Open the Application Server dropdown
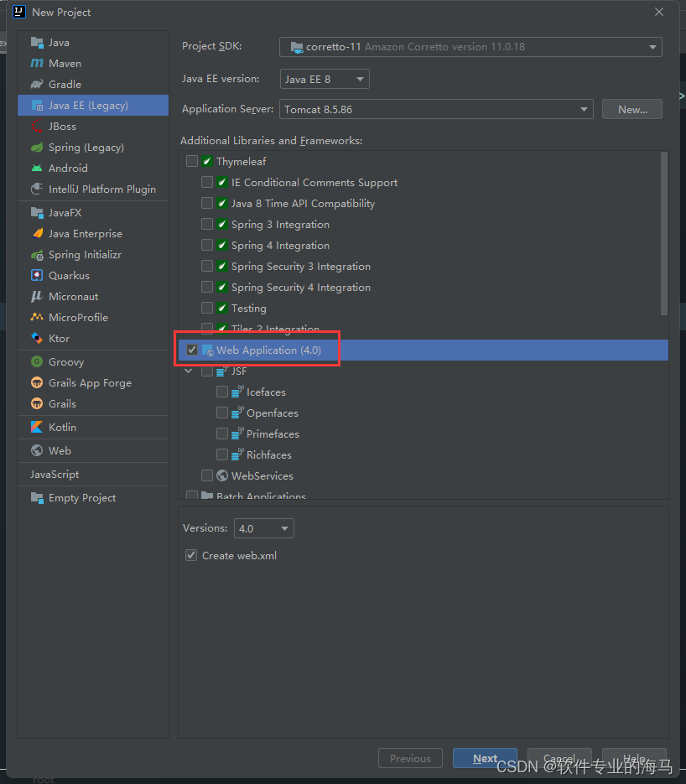The image size is (686, 784). click(436, 109)
